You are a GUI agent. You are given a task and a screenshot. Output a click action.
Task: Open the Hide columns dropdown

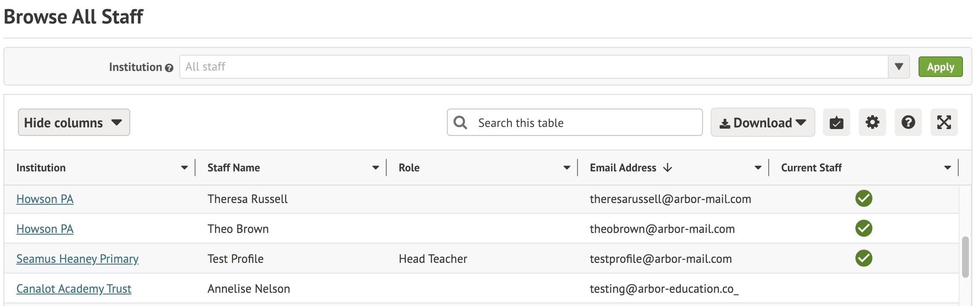[x=74, y=123]
